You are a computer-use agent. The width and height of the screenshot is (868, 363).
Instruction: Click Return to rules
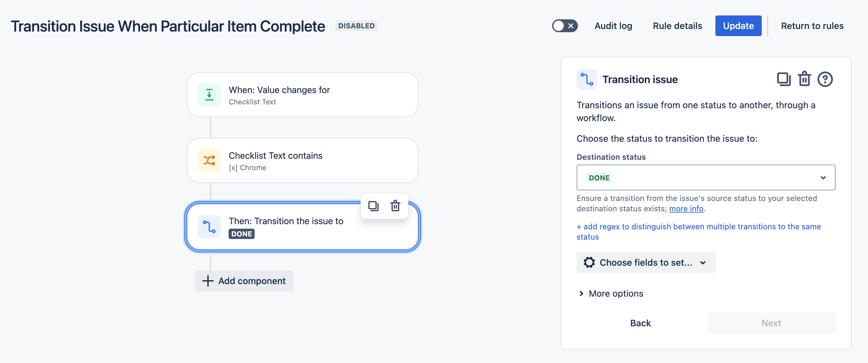pyautogui.click(x=812, y=26)
